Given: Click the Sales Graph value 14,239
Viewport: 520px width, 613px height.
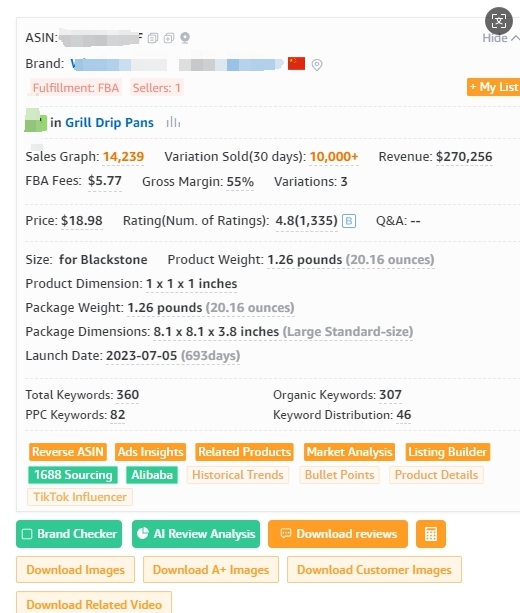Looking at the screenshot, I should (124, 157).
